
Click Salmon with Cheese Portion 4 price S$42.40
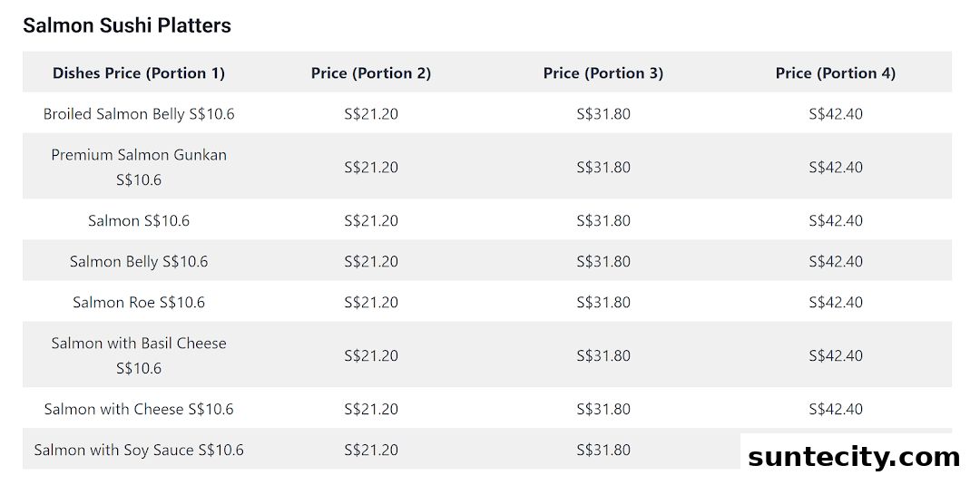pyautogui.click(x=836, y=410)
